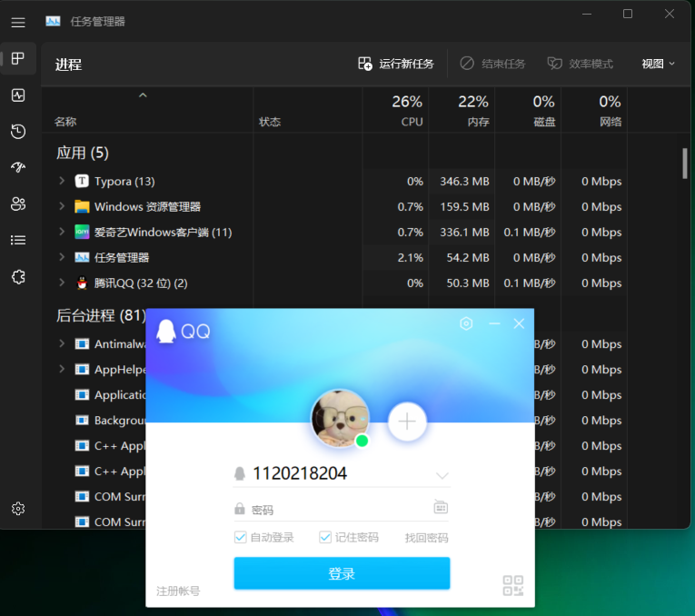Select the Application background process row
The height and width of the screenshot is (616, 695).
coord(111,395)
